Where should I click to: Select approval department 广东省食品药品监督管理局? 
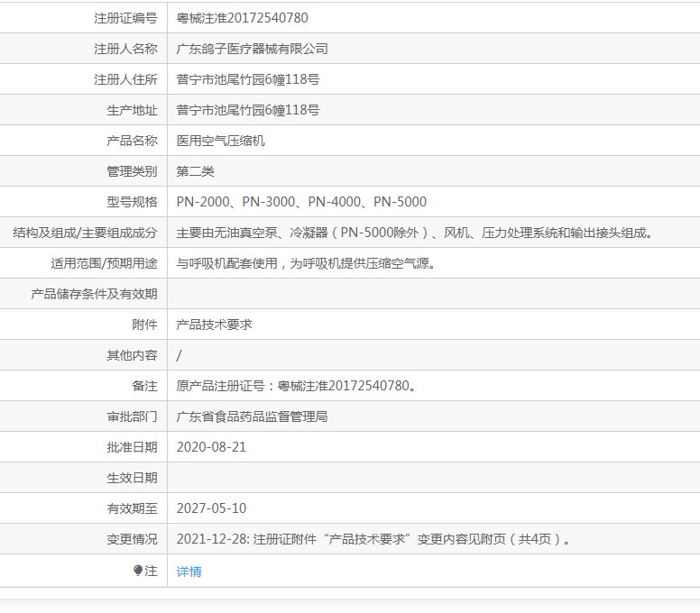[252, 416]
